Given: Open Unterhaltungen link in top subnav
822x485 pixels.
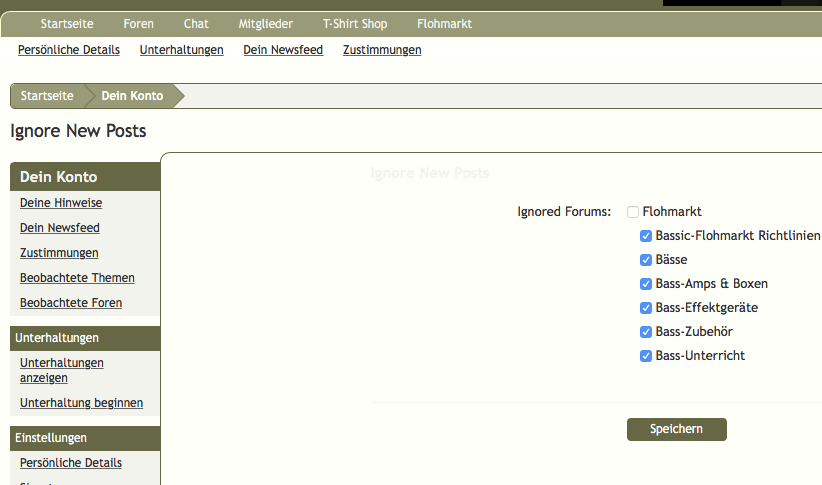Looking at the screenshot, I should coord(181,50).
